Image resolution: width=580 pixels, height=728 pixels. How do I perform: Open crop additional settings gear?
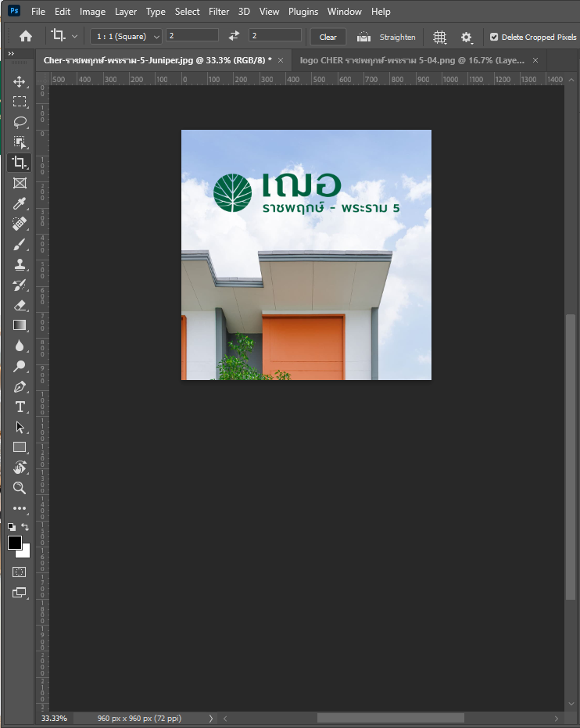click(x=467, y=38)
